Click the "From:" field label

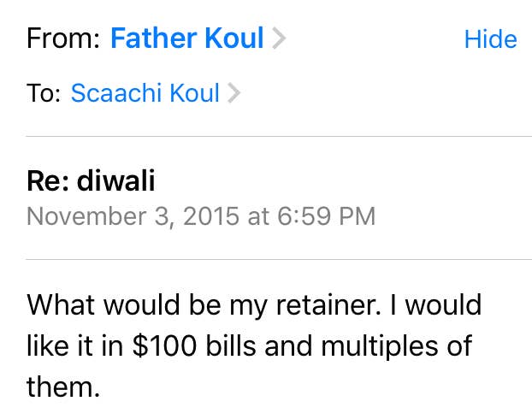click(x=63, y=39)
